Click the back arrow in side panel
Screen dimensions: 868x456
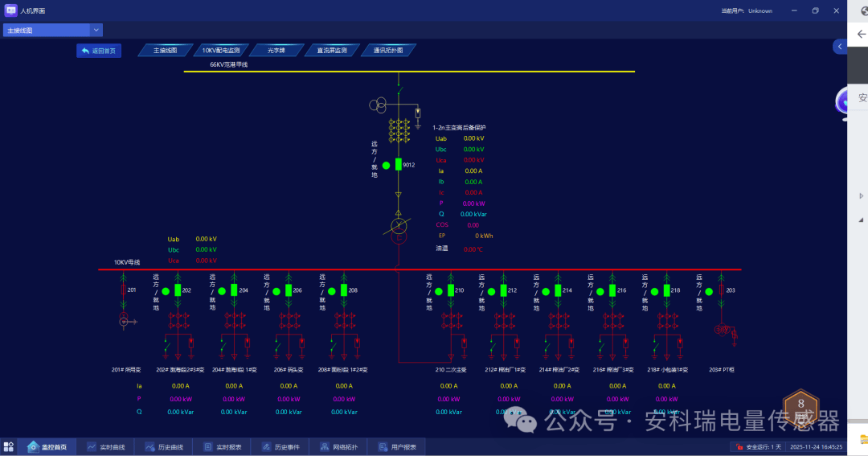(862, 35)
